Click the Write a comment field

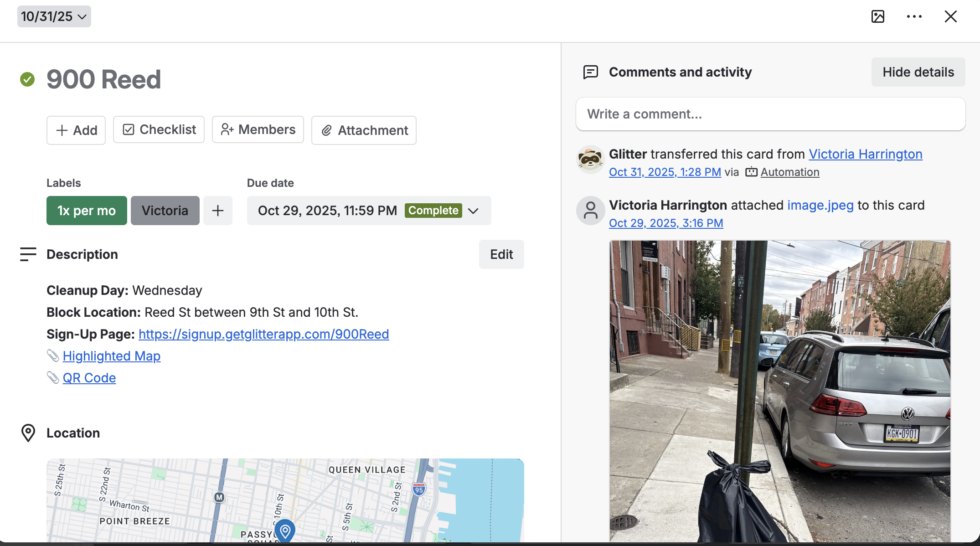770,114
